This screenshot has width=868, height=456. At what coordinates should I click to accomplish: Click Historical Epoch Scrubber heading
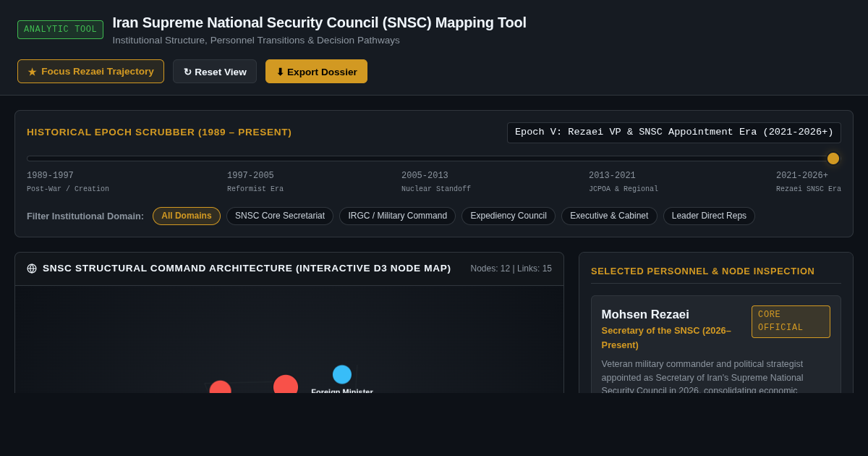pos(159,132)
